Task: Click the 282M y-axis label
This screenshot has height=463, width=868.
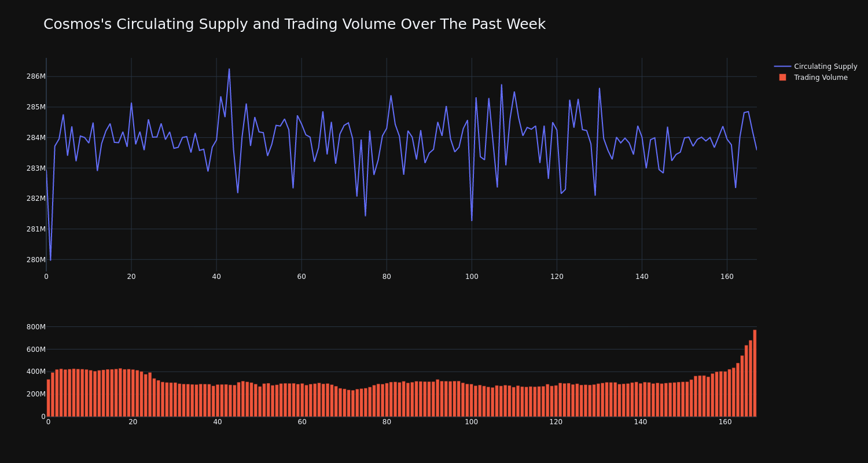Action: coord(36,199)
